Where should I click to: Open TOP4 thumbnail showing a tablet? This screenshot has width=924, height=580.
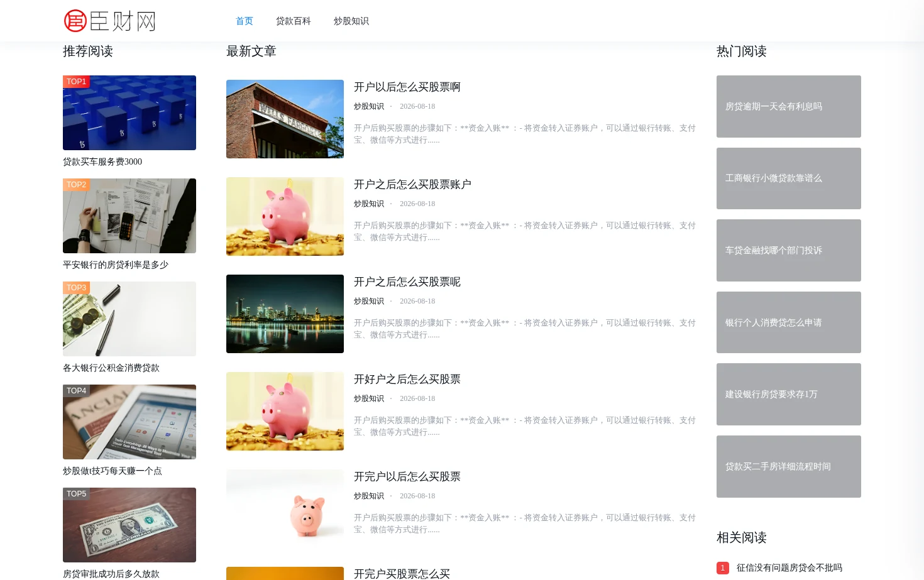[x=129, y=422]
